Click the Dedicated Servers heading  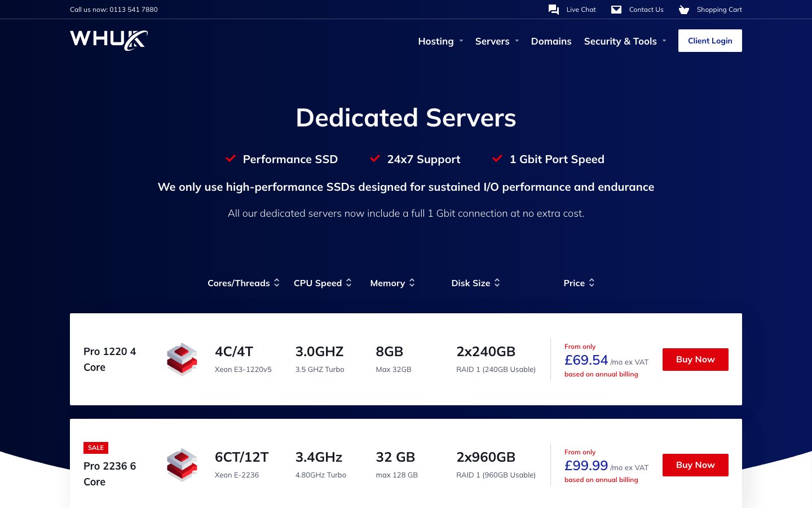point(406,118)
